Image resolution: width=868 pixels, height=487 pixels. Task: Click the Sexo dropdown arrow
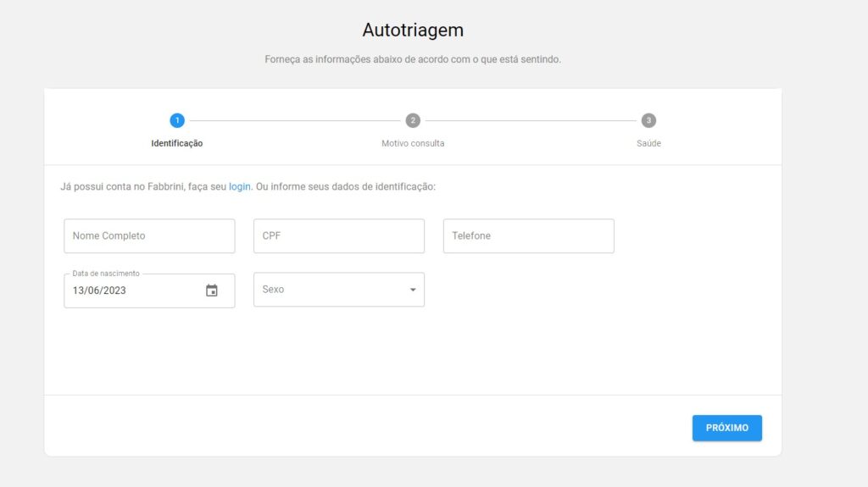pyautogui.click(x=413, y=290)
